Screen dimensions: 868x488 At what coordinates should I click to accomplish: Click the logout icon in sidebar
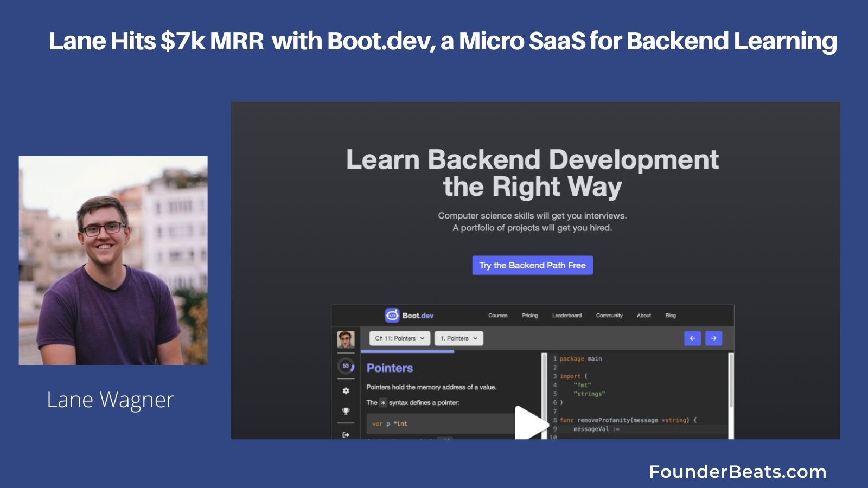pyautogui.click(x=346, y=435)
